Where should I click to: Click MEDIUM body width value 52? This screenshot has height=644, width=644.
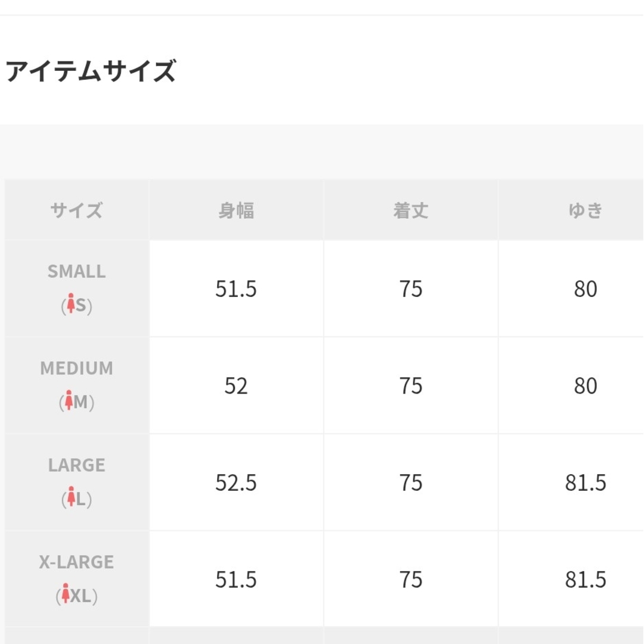pos(236,386)
